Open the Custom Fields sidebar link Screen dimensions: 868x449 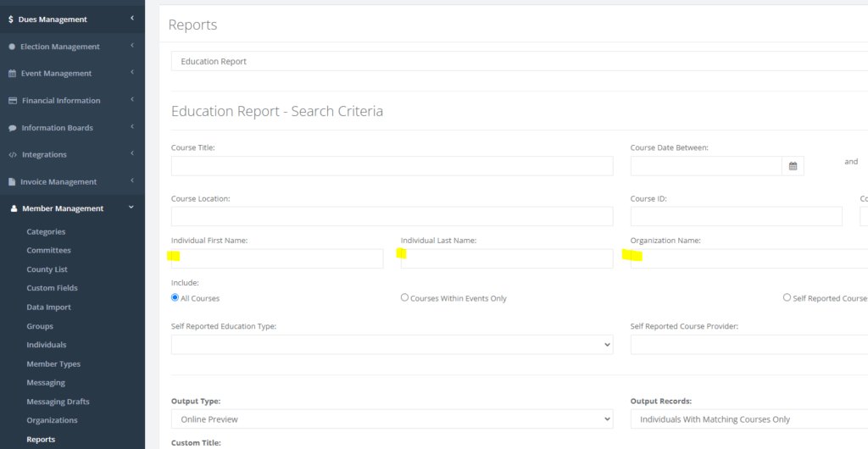(52, 288)
